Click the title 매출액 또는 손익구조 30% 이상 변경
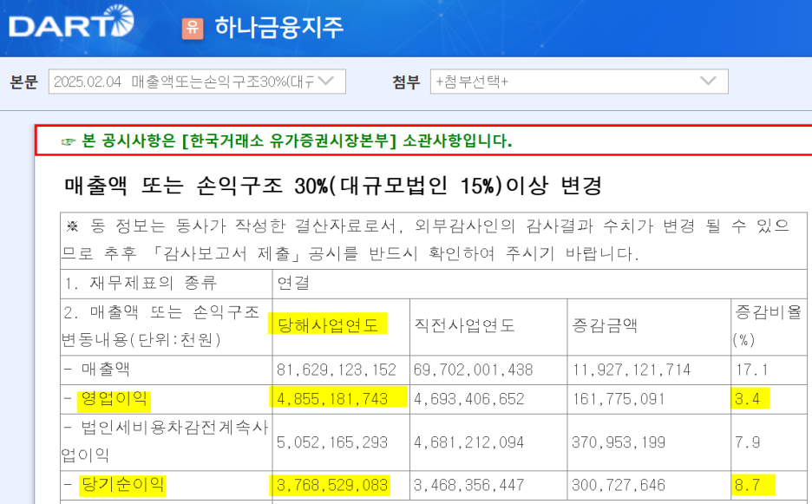 (333, 186)
